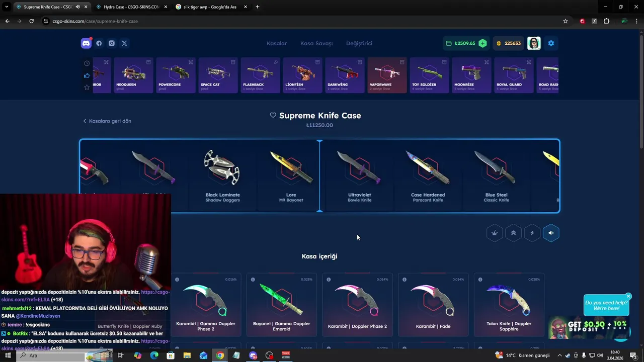Screen dimensions: 644x362
Task: Open the Kasalar menu item
Action: 277,43
